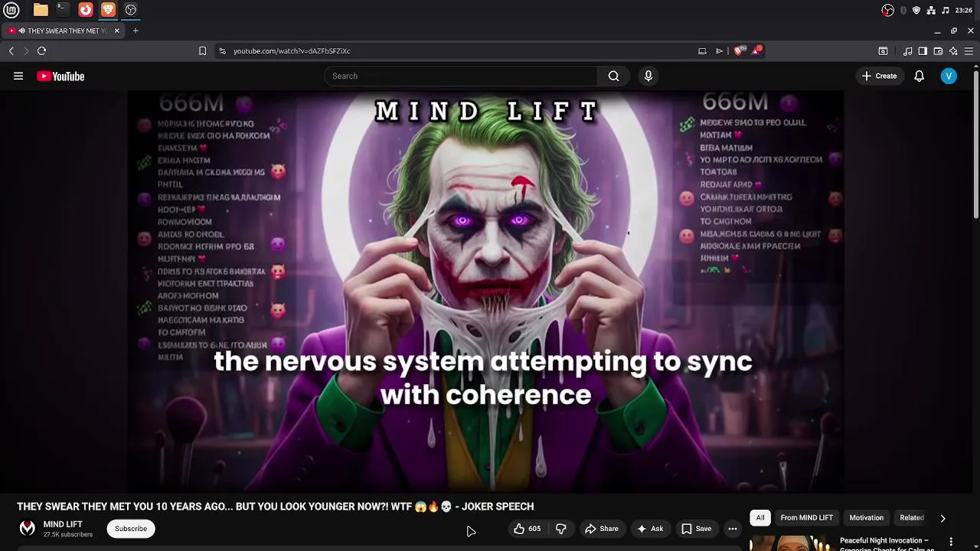Open the Create menu
This screenshot has width=980, height=551.
click(879, 76)
